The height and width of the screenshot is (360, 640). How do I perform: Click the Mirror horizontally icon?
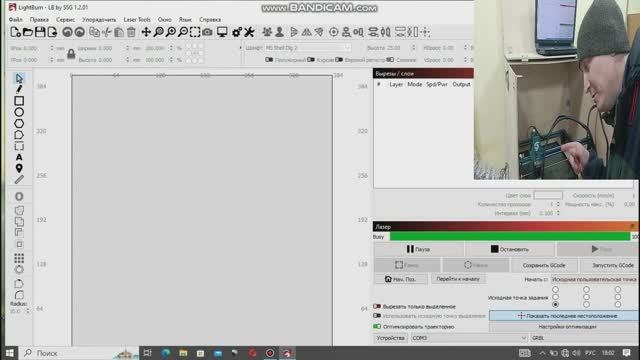307,32
